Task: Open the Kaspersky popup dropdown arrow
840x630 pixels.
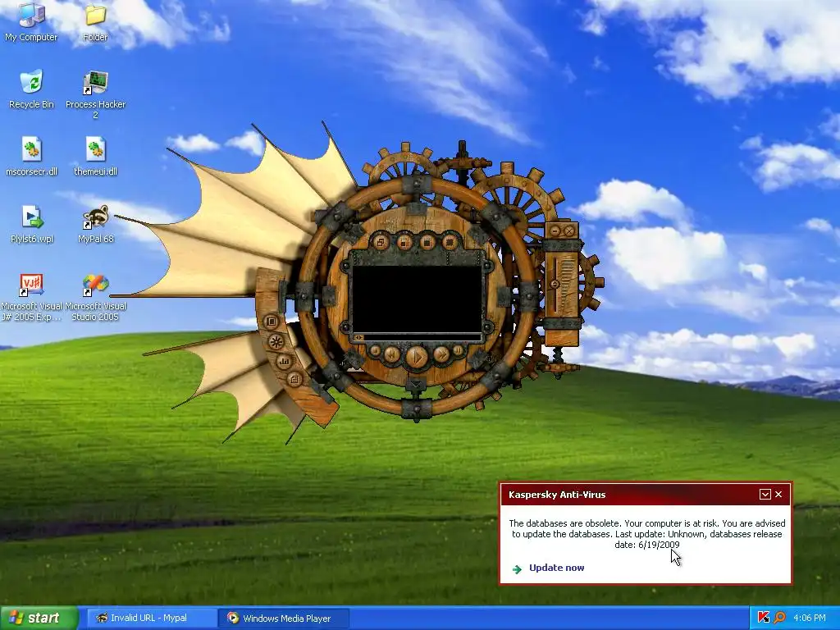Action: coord(765,495)
